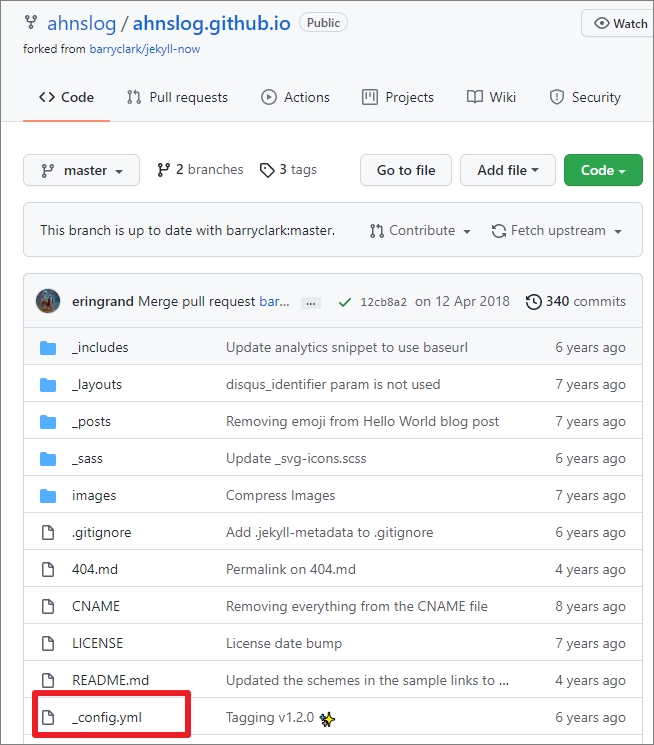Expand the Contribute dropdown
This screenshot has height=745, width=654.
tap(420, 231)
